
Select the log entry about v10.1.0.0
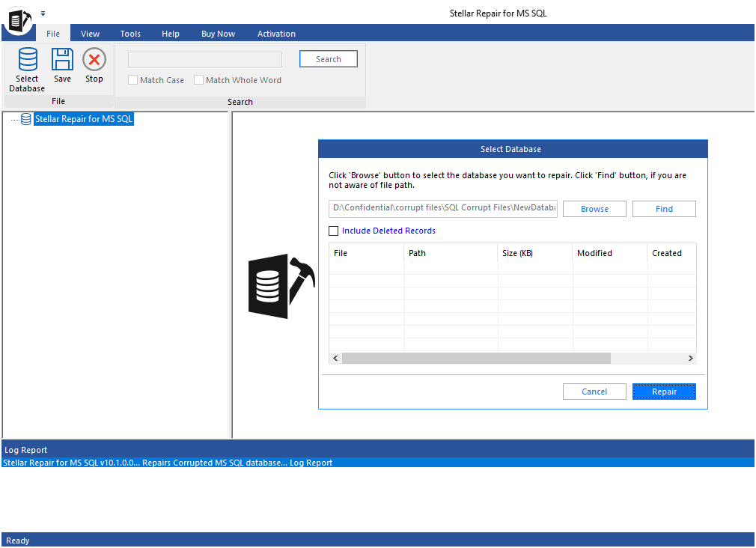click(x=378, y=463)
